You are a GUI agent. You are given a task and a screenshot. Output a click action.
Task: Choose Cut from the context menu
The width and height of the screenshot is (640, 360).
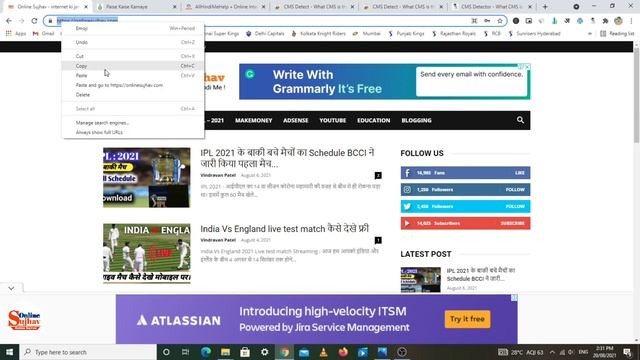133,56
